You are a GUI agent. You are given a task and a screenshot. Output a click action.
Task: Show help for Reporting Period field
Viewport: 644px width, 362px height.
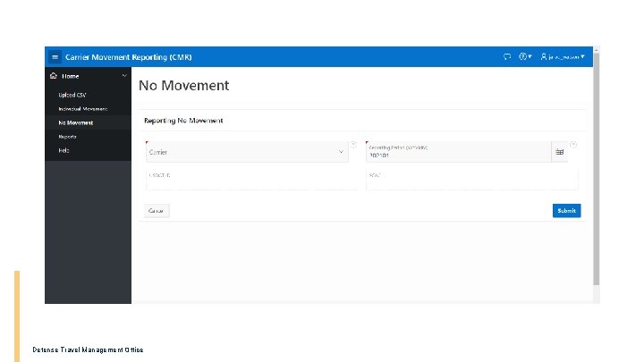click(x=573, y=145)
